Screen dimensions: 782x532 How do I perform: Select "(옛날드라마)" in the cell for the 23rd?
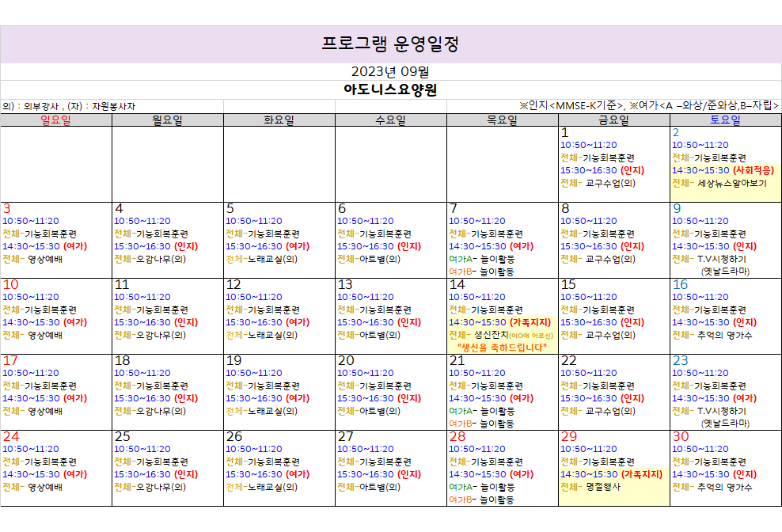pos(725,424)
